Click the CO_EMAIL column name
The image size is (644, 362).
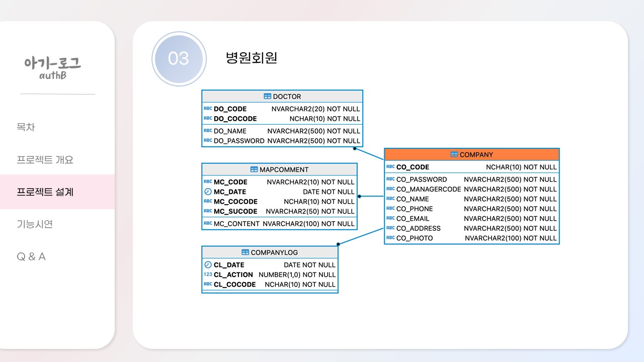pyautogui.click(x=413, y=219)
